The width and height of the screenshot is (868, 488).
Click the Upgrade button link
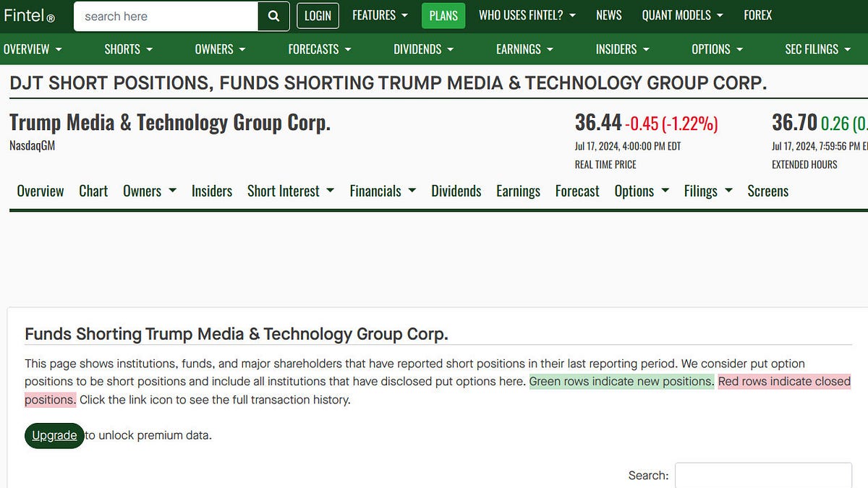(x=54, y=435)
